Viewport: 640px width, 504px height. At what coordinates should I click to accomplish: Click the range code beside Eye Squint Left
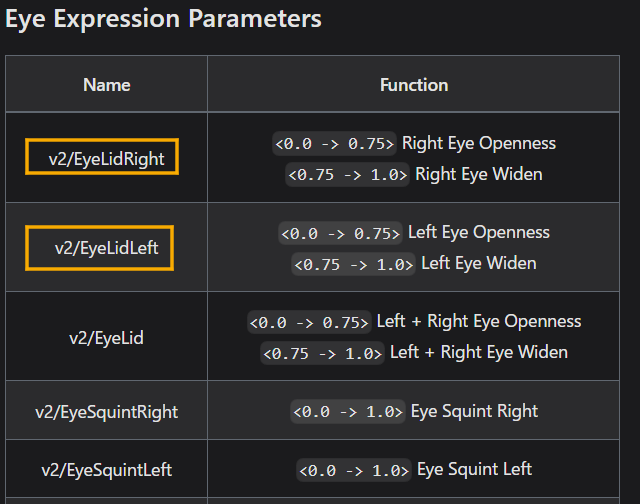click(354, 470)
